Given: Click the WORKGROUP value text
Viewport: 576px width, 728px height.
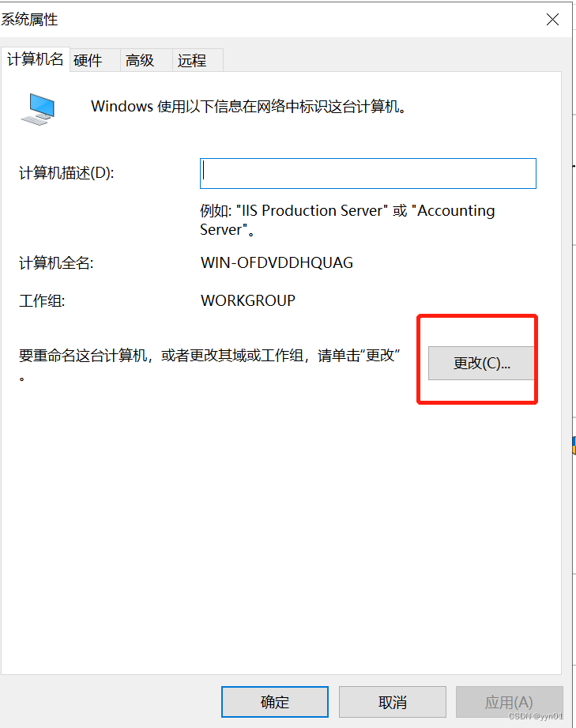Looking at the screenshot, I should [x=248, y=300].
